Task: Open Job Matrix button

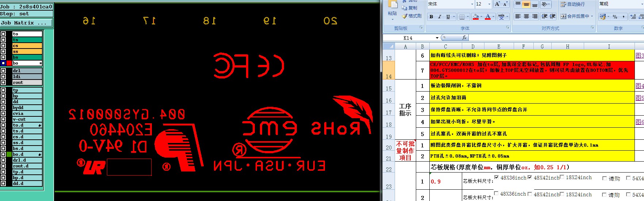Action: [26, 23]
